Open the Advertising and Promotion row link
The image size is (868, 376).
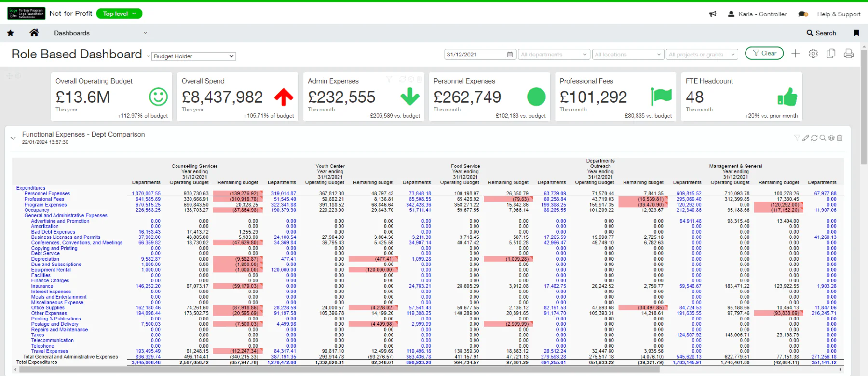click(60, 221)
